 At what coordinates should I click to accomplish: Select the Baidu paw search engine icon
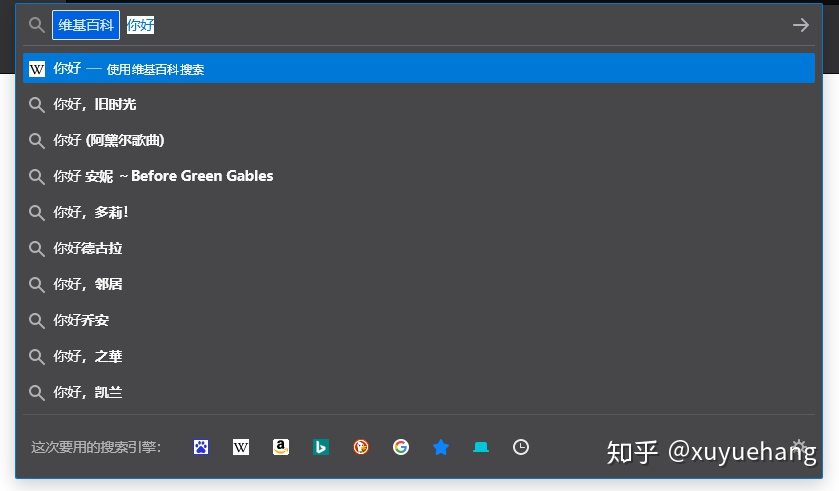(201, 447)
